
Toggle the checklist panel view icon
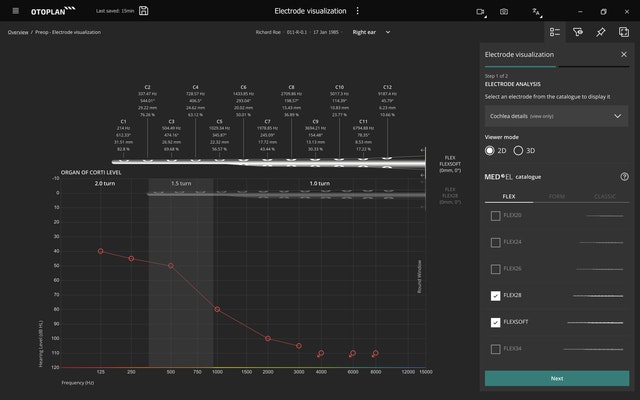tap(555, 32)
